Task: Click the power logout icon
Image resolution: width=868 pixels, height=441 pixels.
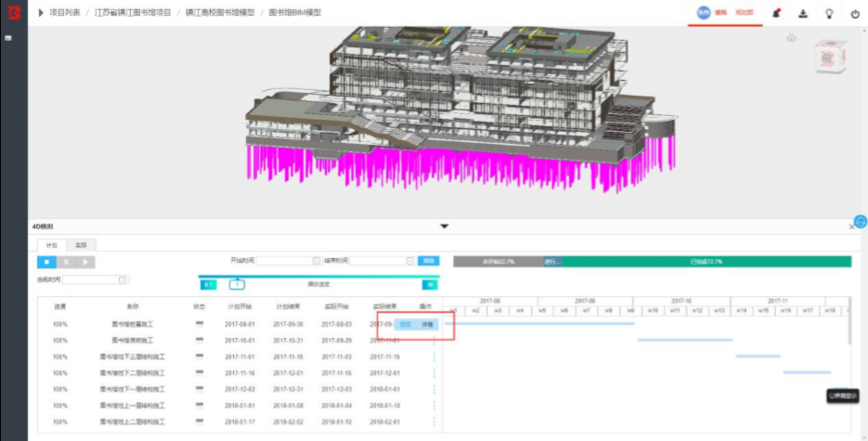Action: [855, 14]
